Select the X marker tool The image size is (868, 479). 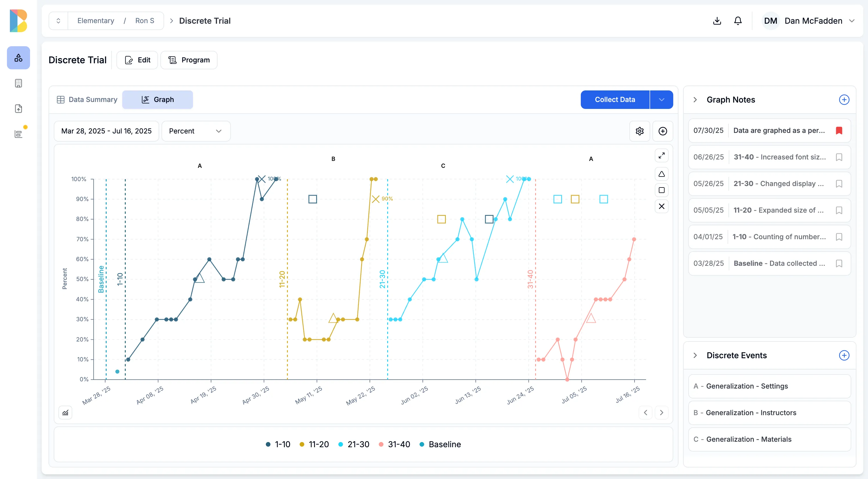[x=662, y=207]
